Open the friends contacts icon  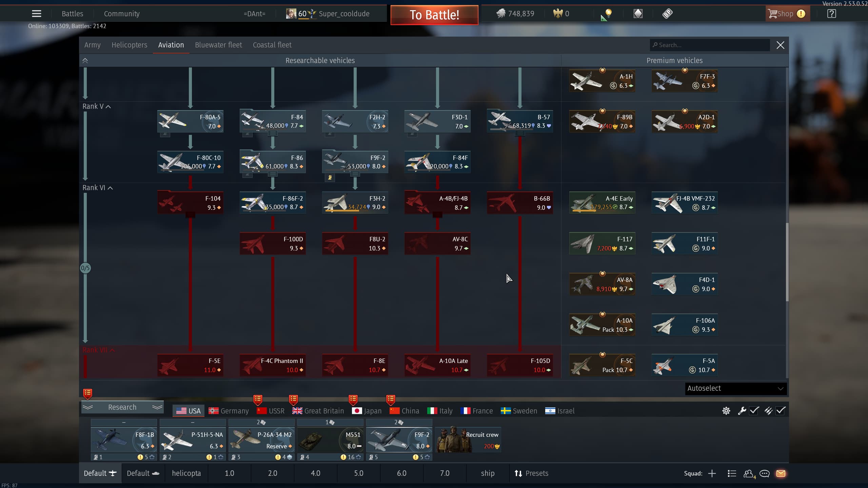pyautogui.click(x=748, y=473)
